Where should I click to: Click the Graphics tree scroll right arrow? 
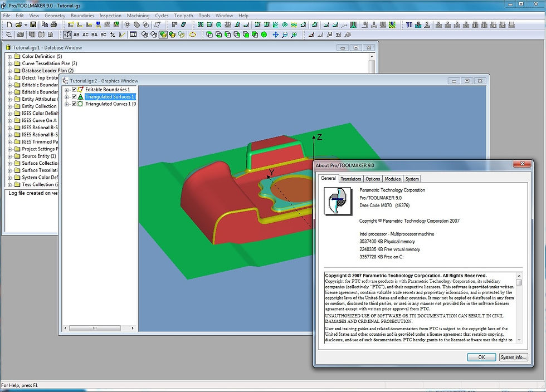(x=133, y=329)
